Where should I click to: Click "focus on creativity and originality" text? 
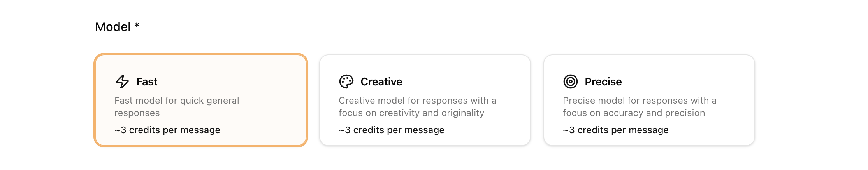click(x=411, y=113)
